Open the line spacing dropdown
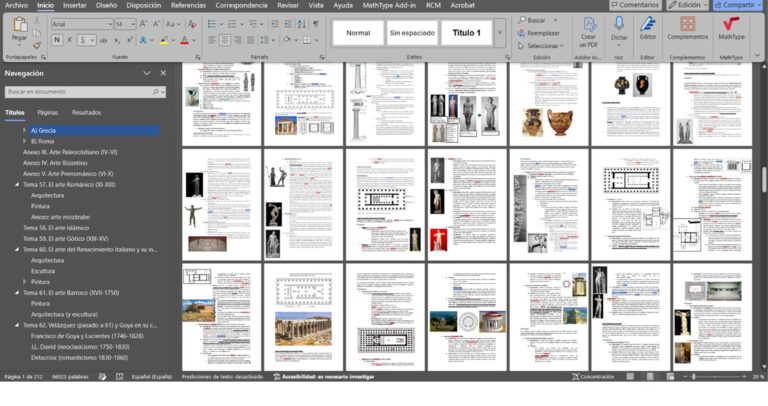Image resolution: width=768 pixels, height=406 pixels. [x=266, y=40]
